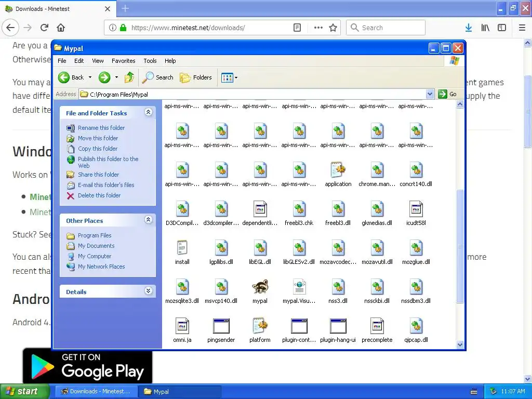Open the Back button history dropdown
The height and width of the screenshot is (399, 532).
[x=90, y=77]
